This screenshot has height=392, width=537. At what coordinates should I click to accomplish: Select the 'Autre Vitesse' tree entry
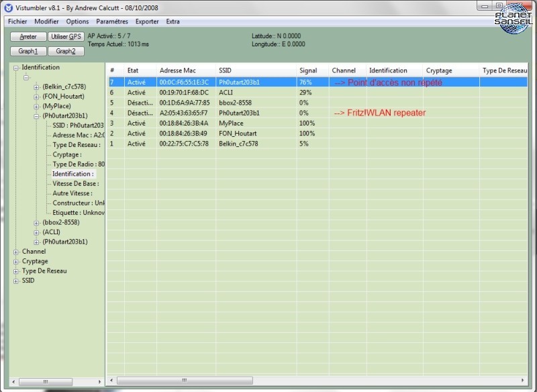(72, 193)
